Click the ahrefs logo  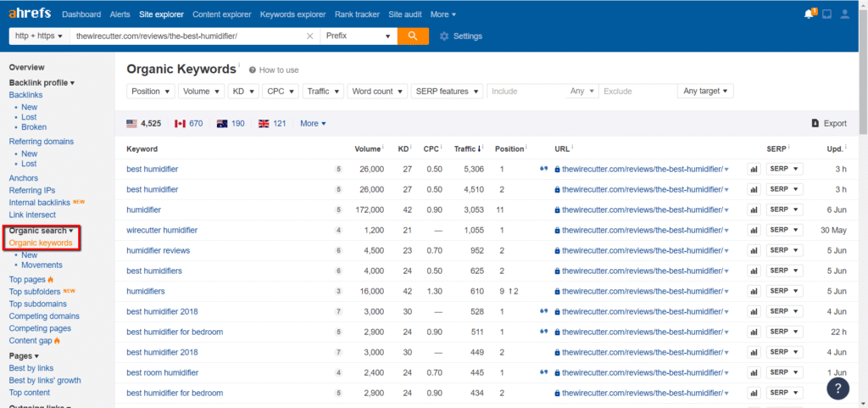31,14
